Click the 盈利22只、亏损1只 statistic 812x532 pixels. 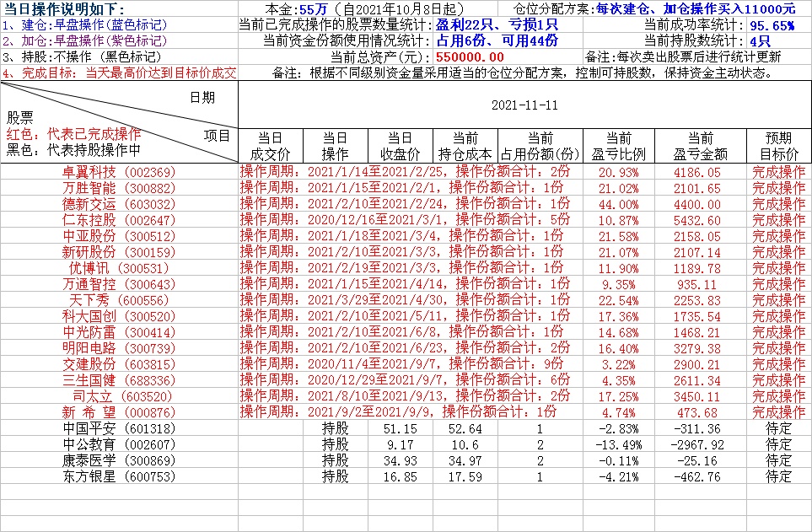coord(497,24)
